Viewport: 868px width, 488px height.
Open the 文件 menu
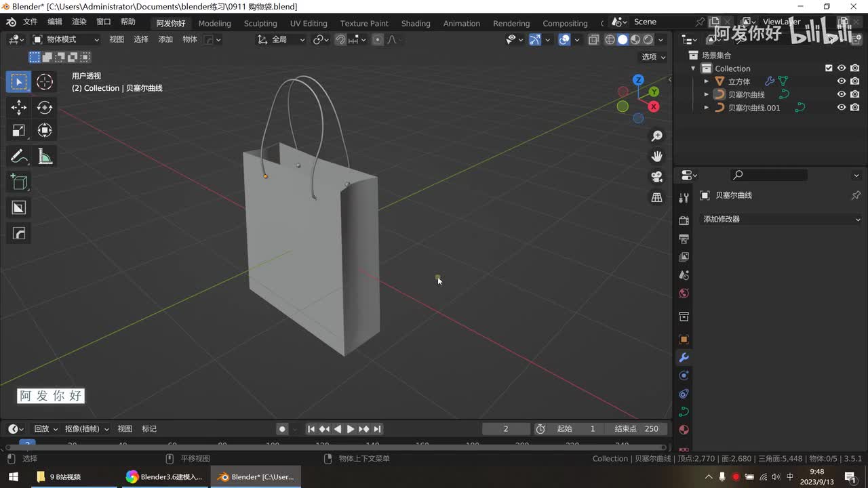point(31,22)
